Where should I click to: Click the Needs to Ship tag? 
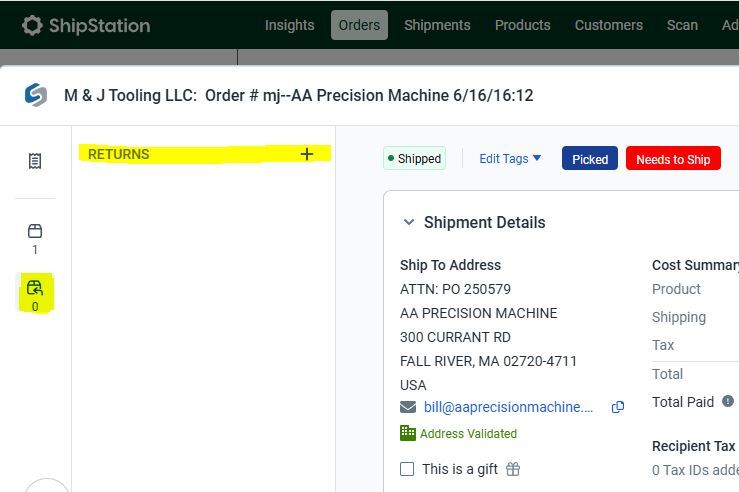pos(673,159)
